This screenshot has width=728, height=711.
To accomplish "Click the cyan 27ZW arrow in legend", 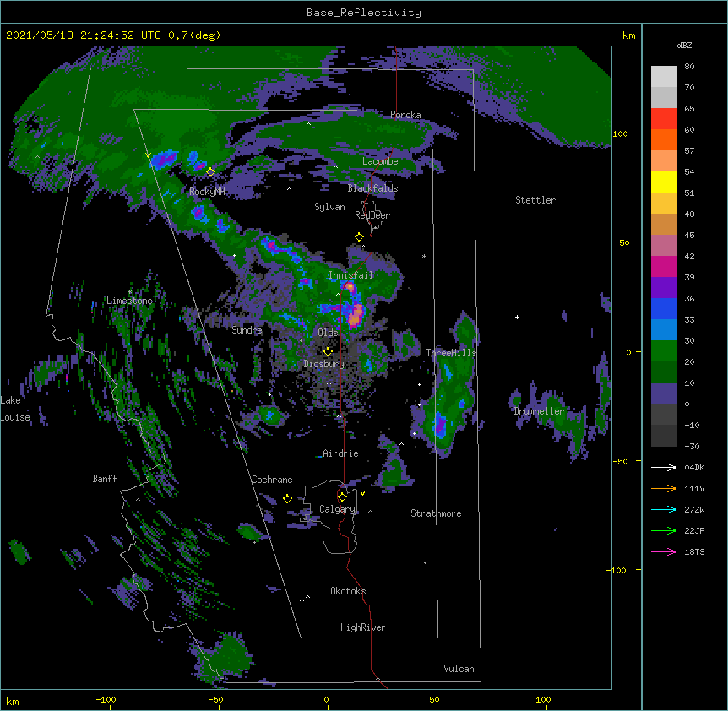I will [664, 509].
